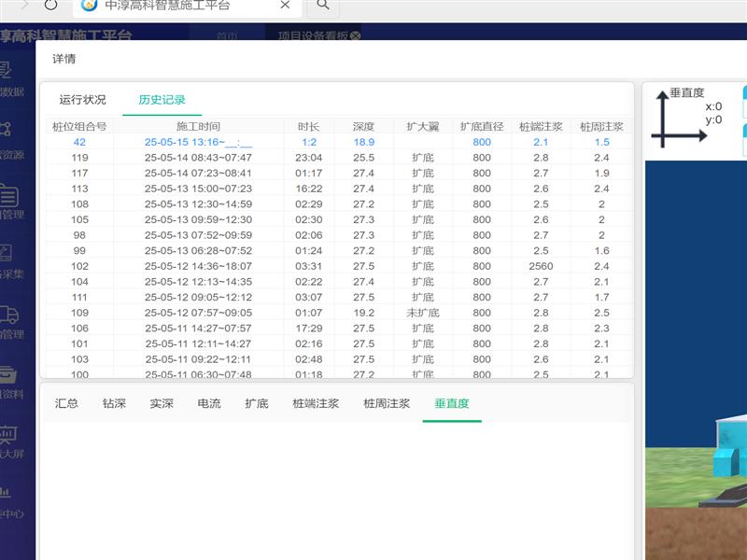747x560 pixels.
Task: Click the 垂直度 axis arrows icon
Action: [679, 123]
